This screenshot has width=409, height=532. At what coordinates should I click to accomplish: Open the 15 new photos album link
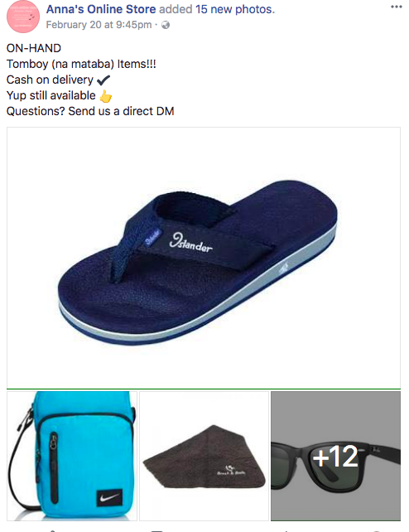[x=235, y=9]
